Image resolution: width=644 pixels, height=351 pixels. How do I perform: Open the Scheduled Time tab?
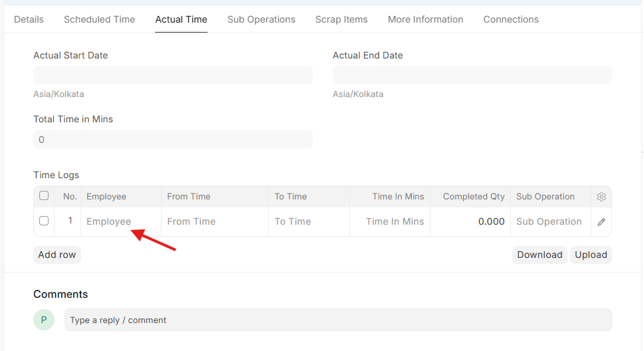pyautogui.click(x=99, y=19)
